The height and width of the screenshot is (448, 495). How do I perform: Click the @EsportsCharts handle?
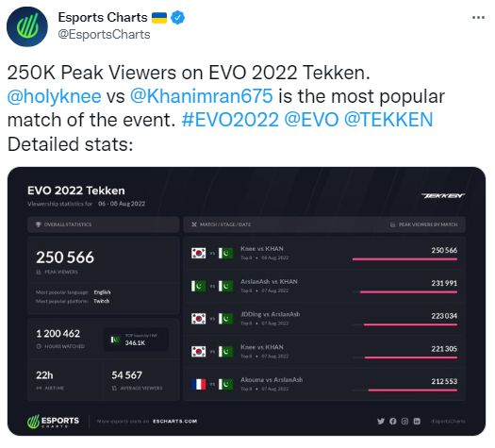104,34
